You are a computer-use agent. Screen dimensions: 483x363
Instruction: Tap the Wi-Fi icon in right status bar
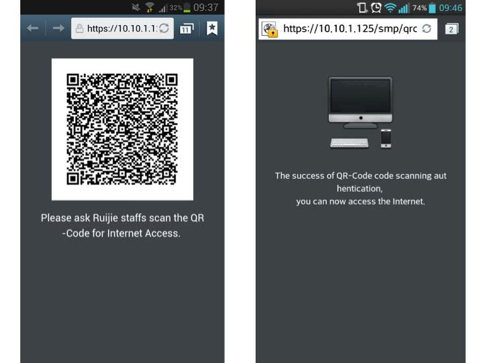point(390,8)
